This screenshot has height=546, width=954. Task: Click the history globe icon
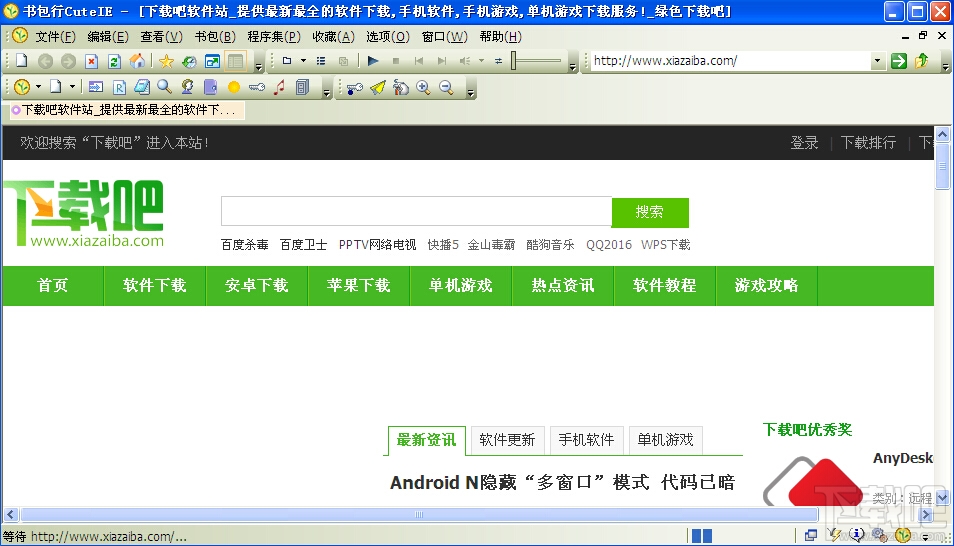(189, 61)
